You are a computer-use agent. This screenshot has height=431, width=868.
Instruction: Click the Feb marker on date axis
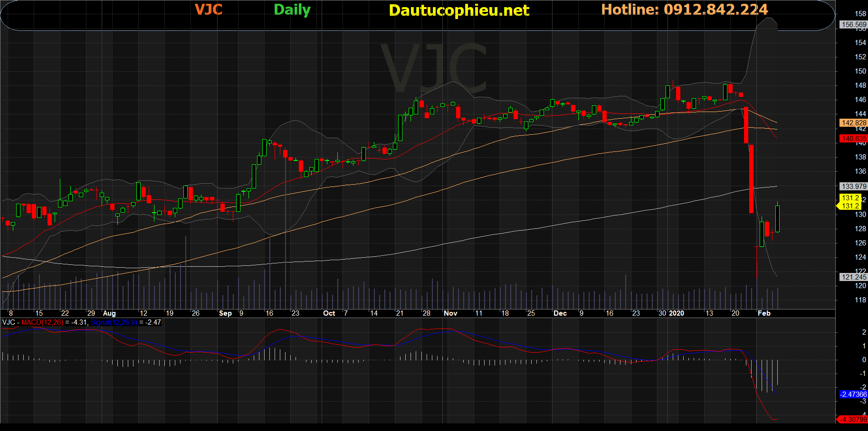(764, 313)
